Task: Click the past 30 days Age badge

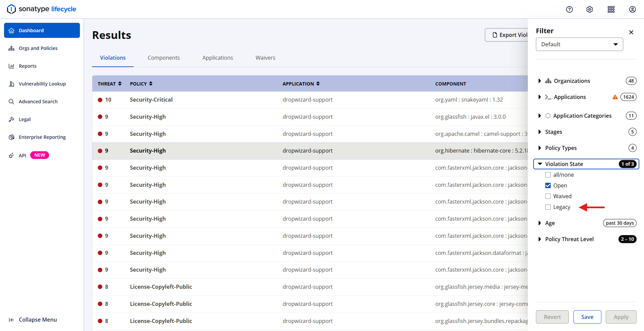Action: tap(620, 223)
